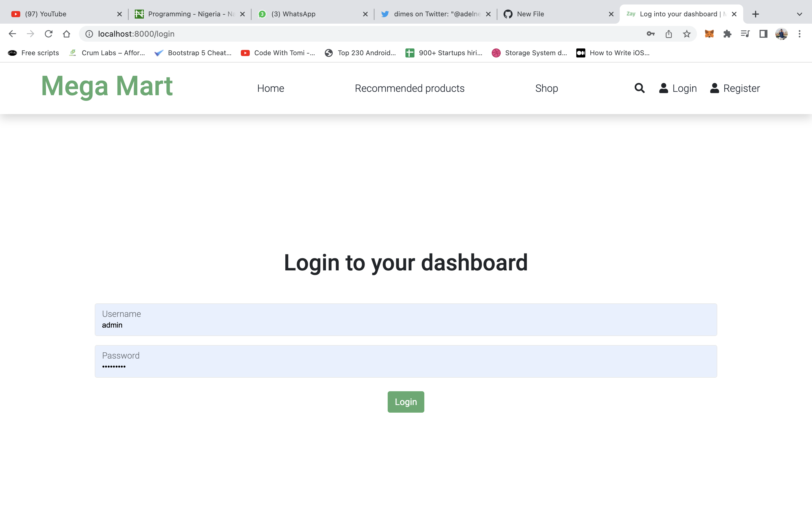Click the back navigation arrow
812x507 pixels.
click(x=12, y=34)
